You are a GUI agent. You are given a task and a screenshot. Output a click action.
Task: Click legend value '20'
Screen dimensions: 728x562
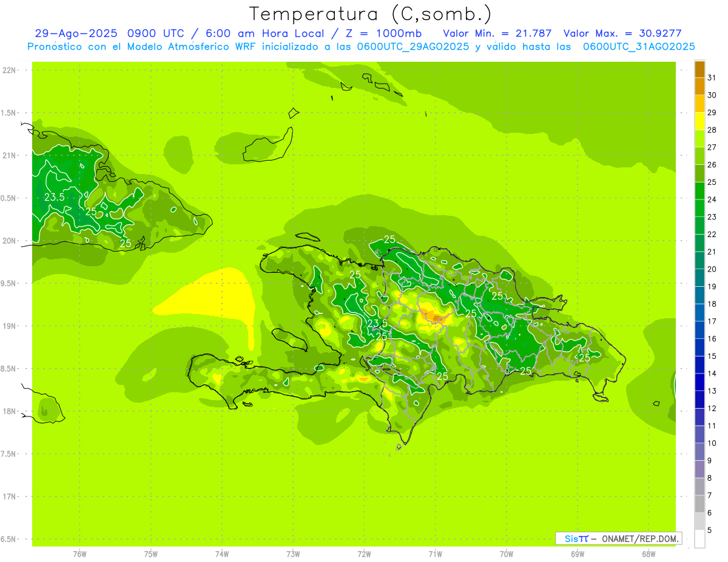coord(712,269)
